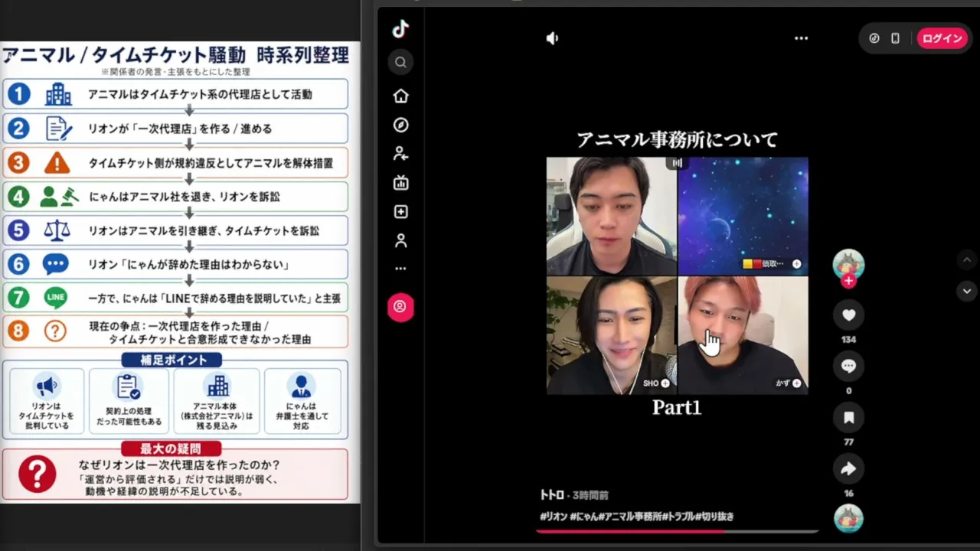Screen dimensions: 980x551
Task: Share the video with the arrow icon
Action: coord(848,469)
